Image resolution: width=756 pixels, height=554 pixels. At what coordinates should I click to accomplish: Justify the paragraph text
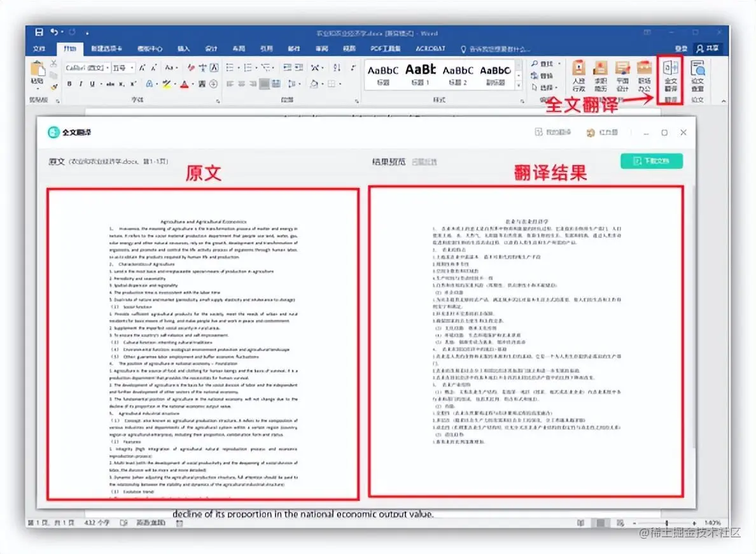[264, 84]
